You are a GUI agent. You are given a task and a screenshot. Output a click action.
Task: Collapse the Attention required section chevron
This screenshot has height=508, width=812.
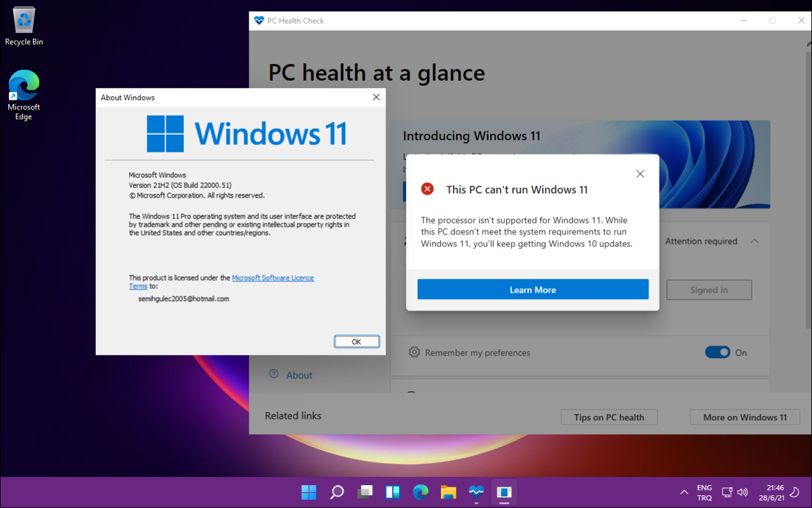(754, 241)
